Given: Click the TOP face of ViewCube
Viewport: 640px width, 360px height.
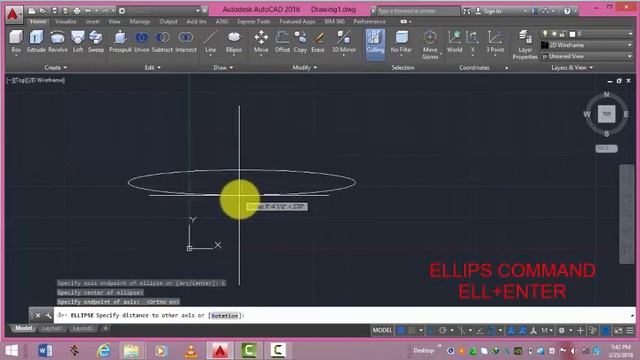Looking at the screenshot, I should click(607, 114).
